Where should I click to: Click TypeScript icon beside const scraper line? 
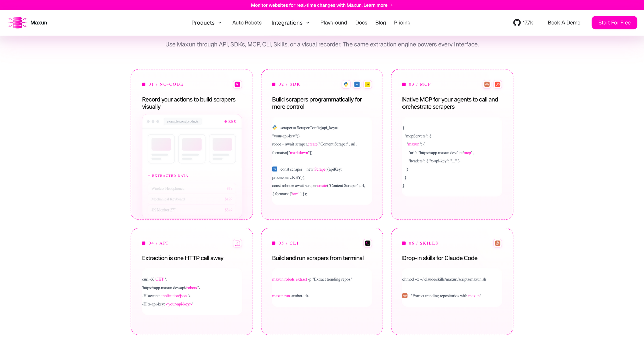tap(275, 169)
